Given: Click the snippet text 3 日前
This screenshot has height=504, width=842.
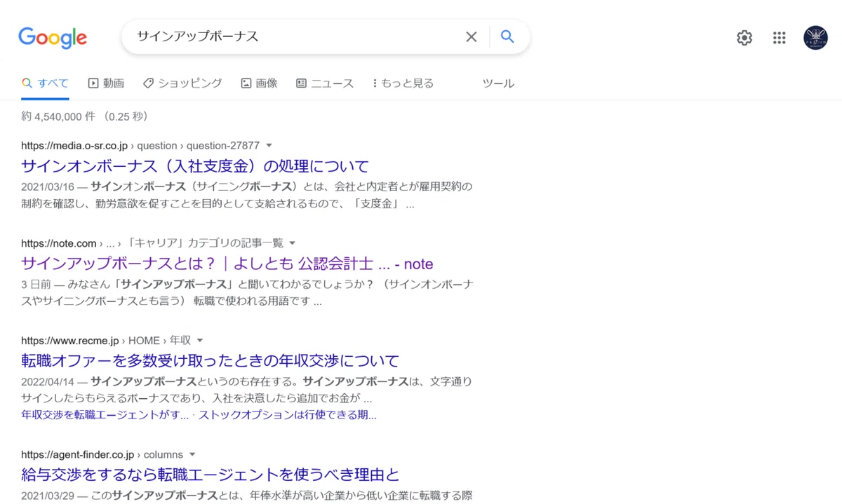Looking at the screenshot, I should point(36,284).
